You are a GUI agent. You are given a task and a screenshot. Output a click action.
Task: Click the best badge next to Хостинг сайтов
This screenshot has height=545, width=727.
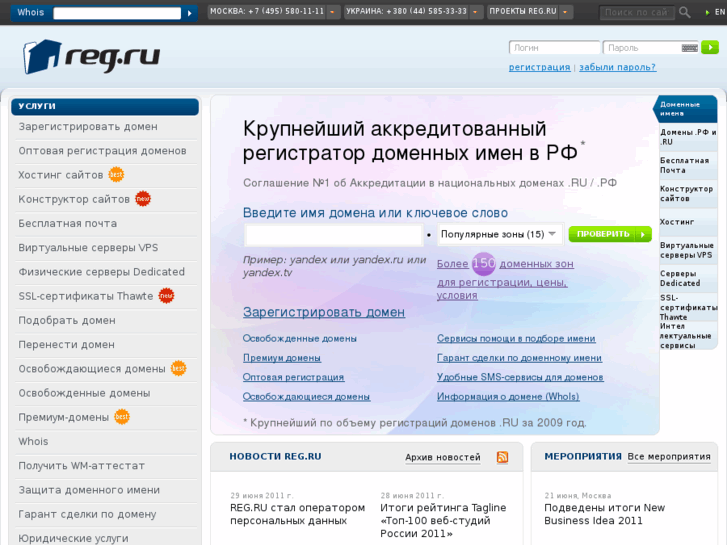click(116, 175)
